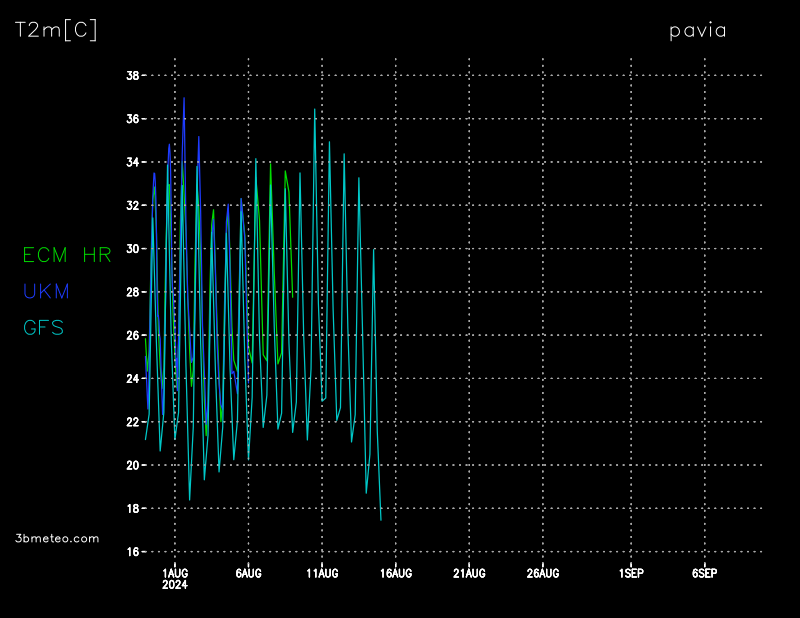The width and height of the screenshot is (800, 618).
Task: Pick the GFS legend entry
Action: coord(44,327)
